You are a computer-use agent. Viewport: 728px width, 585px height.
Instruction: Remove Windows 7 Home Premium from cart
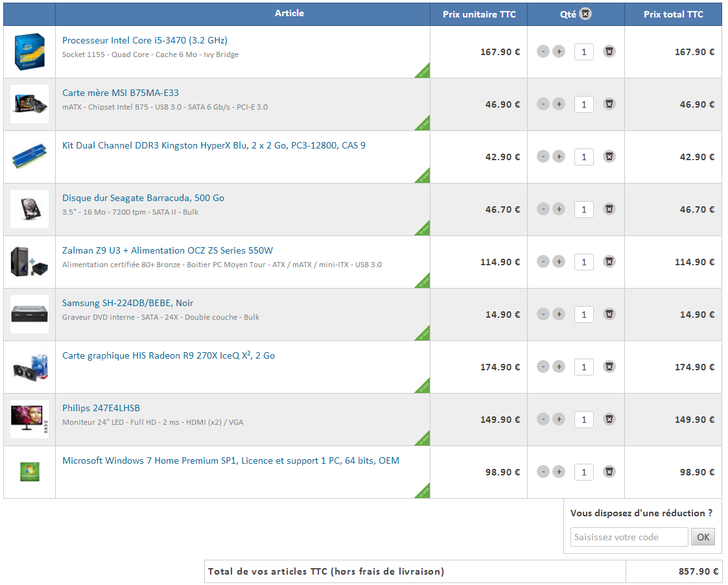609,472
